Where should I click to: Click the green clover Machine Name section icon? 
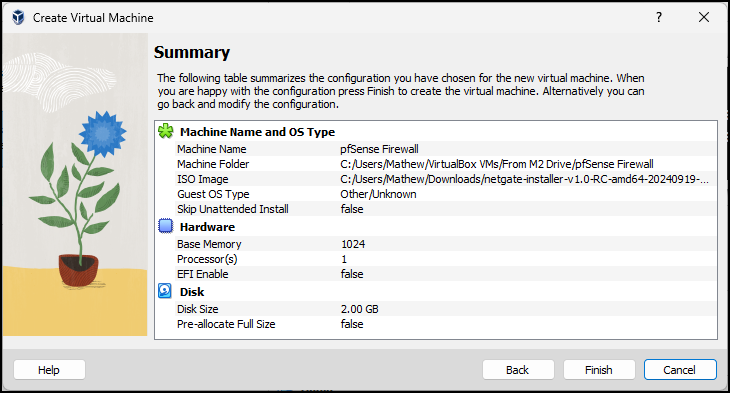(x=166, y=131)
